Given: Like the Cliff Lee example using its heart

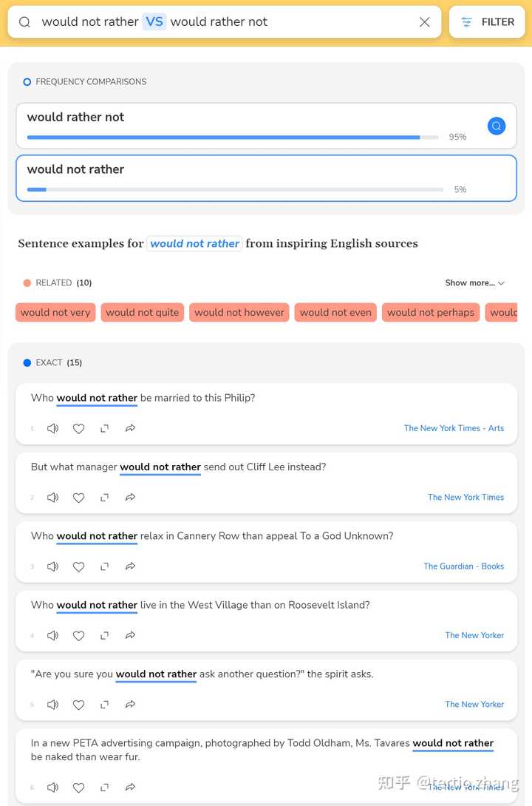Looking at the screenshot, I should pos(78,497).
